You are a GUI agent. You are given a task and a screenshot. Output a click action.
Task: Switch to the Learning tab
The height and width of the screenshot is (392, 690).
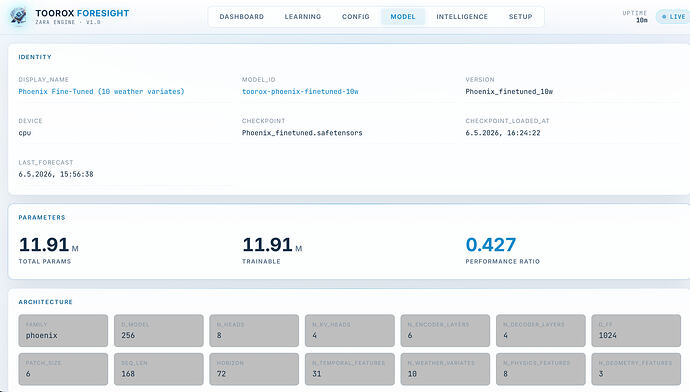point(303,17)
